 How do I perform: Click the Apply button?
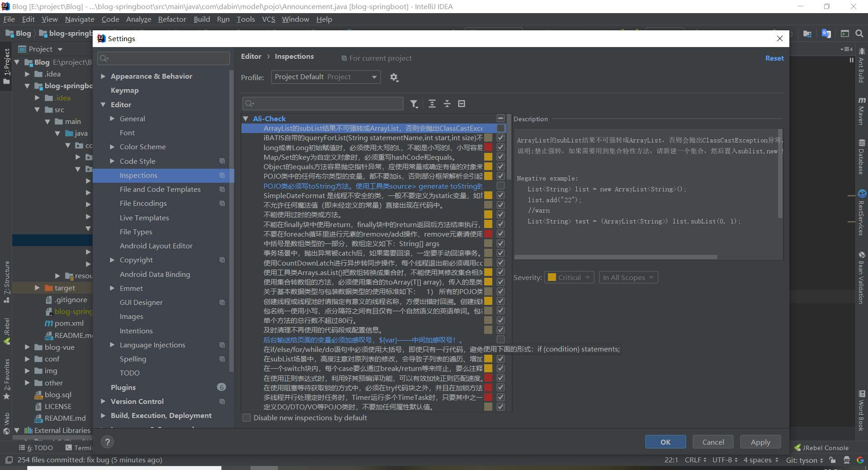[x=760, y=442]
